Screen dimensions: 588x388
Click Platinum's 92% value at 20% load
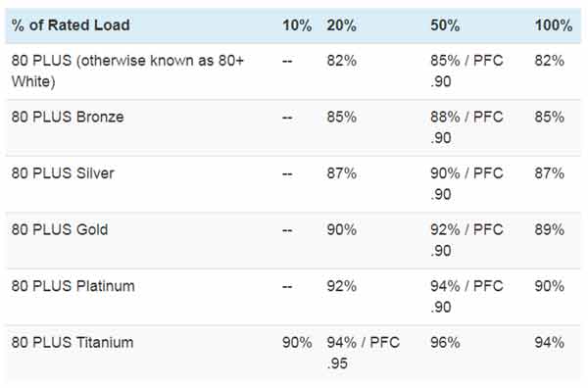342,286
